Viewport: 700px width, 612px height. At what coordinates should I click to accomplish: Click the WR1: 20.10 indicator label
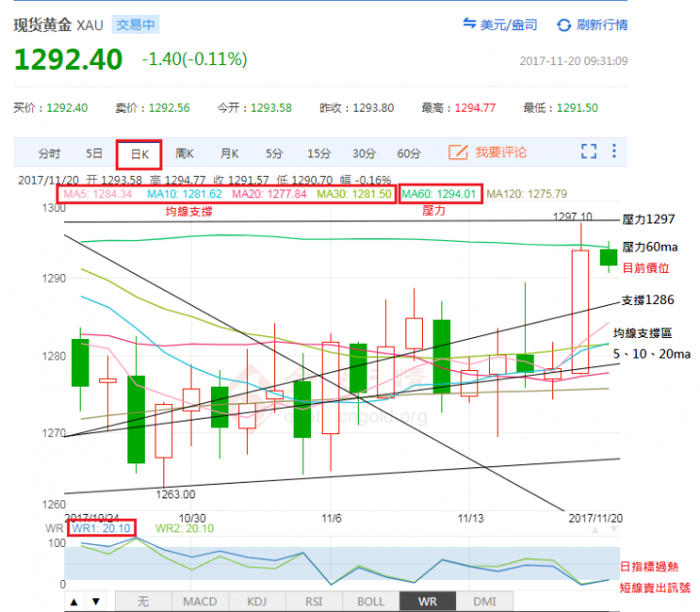click(101, 528)
